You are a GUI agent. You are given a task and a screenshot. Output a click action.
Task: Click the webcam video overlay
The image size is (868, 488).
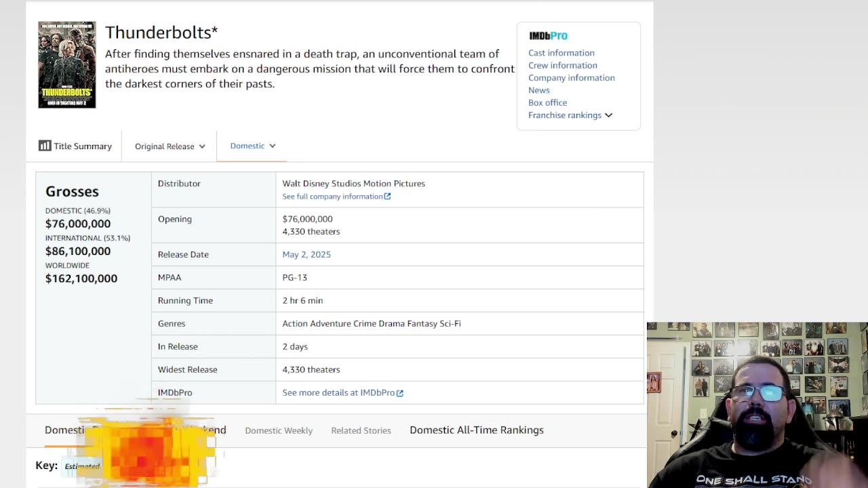pos(757,405)
